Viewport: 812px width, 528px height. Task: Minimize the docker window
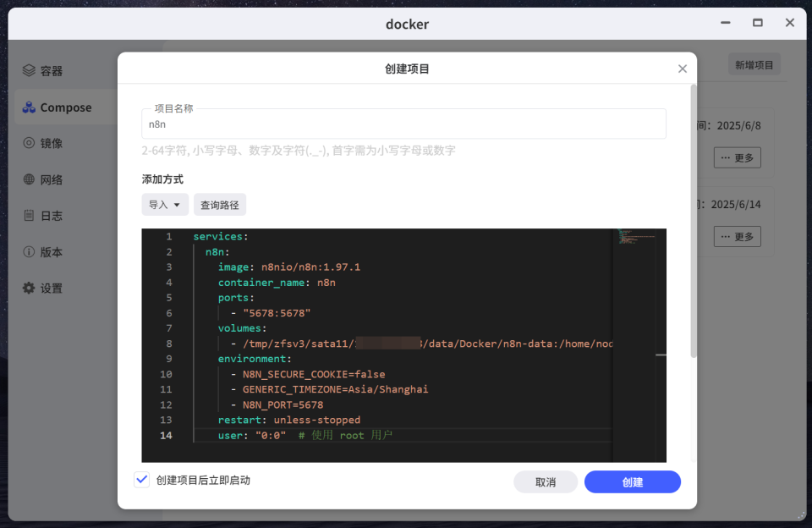(x=726, y=23)
